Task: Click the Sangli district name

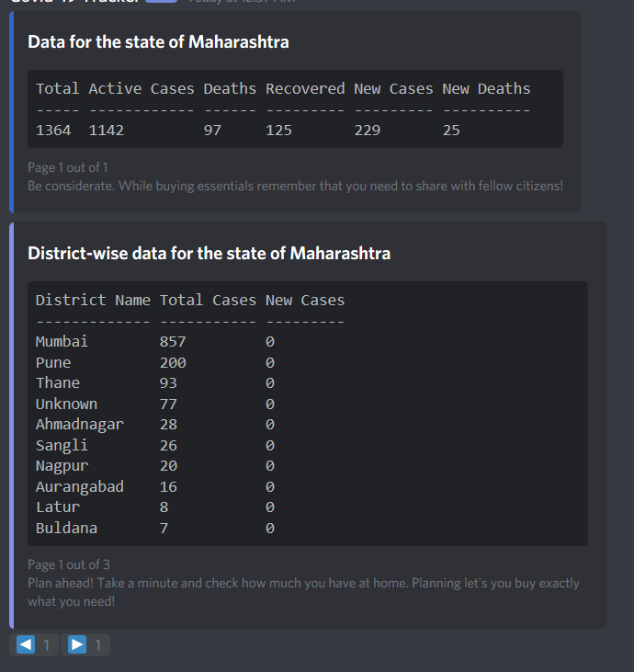Action: click(x=62, y=445)
